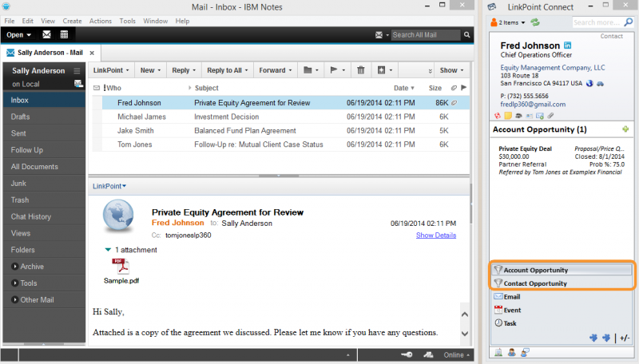Image resolution: width=639 pixels, height=364 pixels.
Task: Click the paperclip attachment icon in the contact card
Action: pos(550,116)
